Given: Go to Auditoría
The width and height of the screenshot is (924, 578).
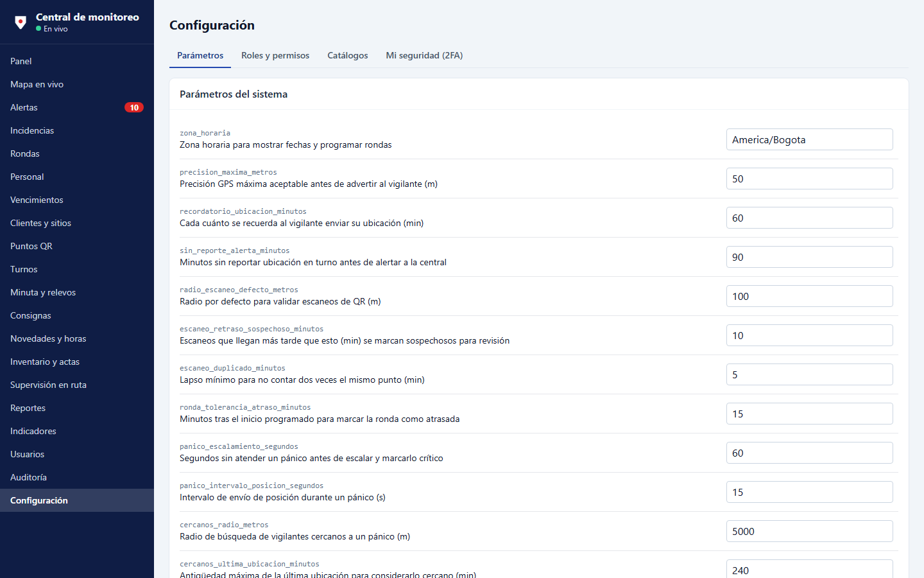Looking at the screenshot, I should [77, 477].
